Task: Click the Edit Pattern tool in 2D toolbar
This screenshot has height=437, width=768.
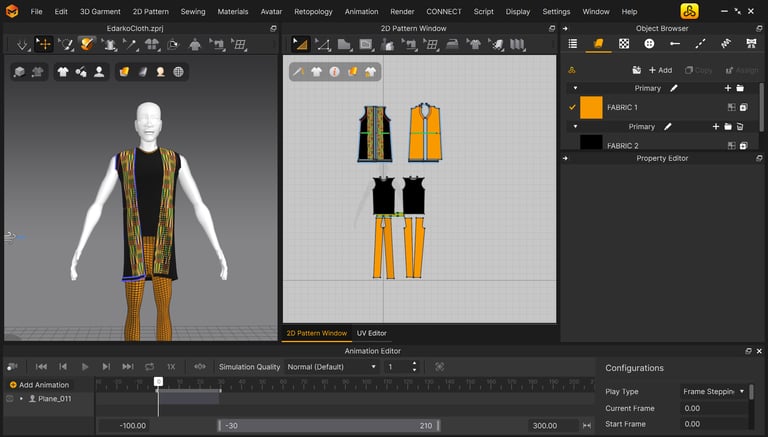Action: pyautogui.click(x=322, y=44)
